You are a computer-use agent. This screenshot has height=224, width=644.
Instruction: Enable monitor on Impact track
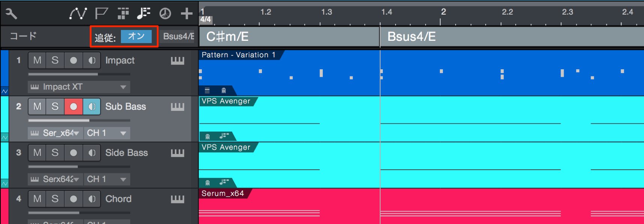(x=92, y=60)
